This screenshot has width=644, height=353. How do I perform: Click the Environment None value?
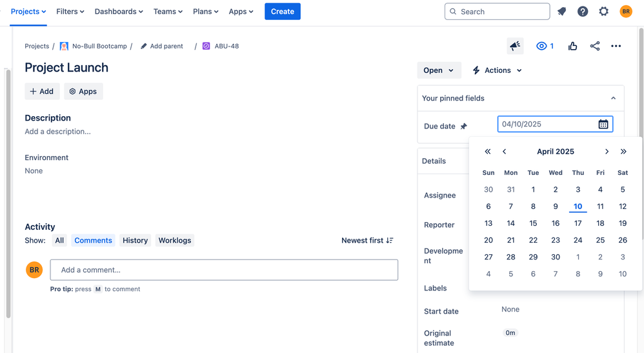click(x=34, y=171)
